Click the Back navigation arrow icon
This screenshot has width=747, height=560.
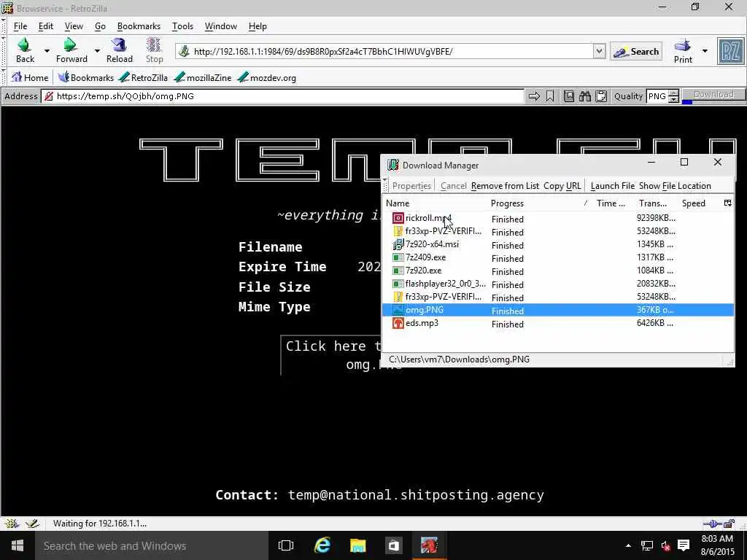[x=24, y=45]
